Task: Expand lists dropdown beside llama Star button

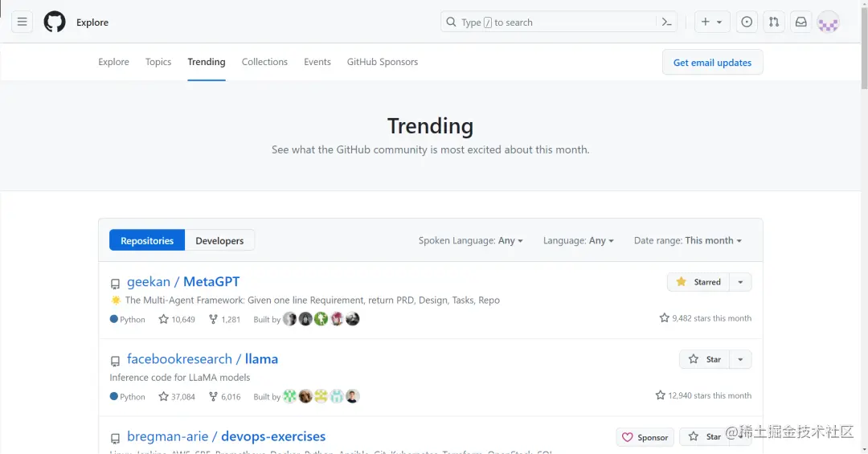Action: pos(741,359)
